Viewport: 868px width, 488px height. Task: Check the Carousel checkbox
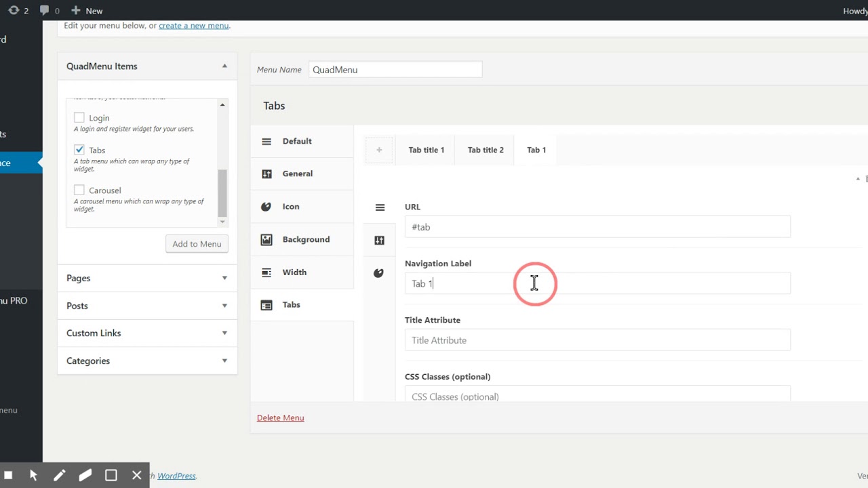pyautogui.click(x=79, y=190)
